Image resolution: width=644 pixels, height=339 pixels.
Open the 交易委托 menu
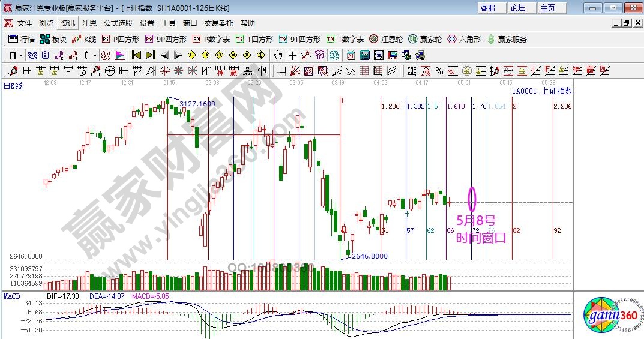(x=218, y=23)
